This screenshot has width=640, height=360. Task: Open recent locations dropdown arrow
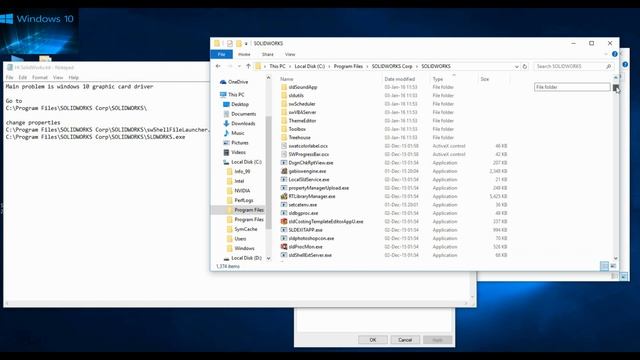pyautogui.click(x=239, y=66)
